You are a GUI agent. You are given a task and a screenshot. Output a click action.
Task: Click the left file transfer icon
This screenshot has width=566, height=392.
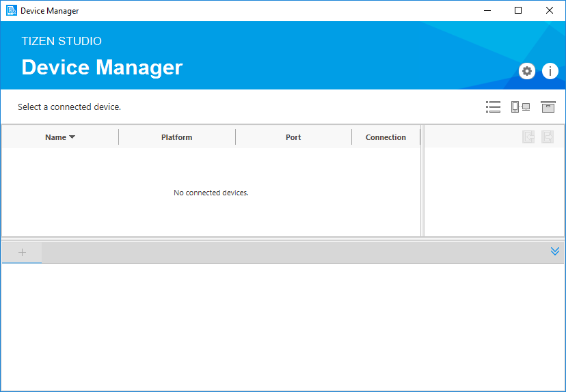click(x=528, y=137)
